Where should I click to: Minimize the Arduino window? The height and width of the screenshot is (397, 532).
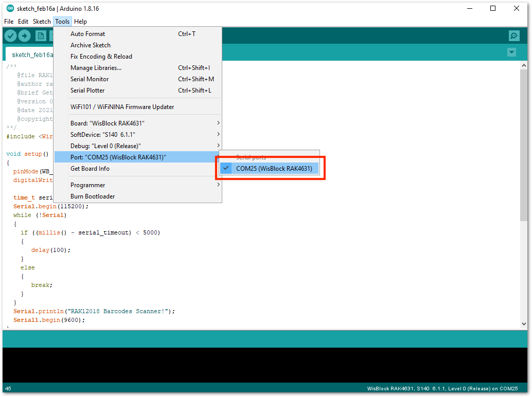pos(470,8)
